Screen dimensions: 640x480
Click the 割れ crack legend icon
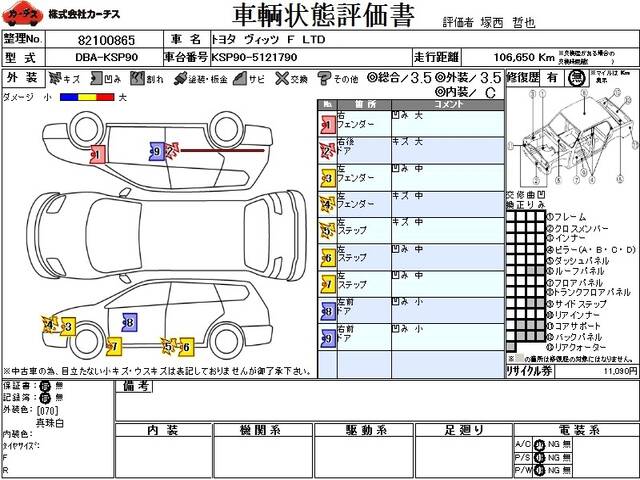(x=138, y=78)
